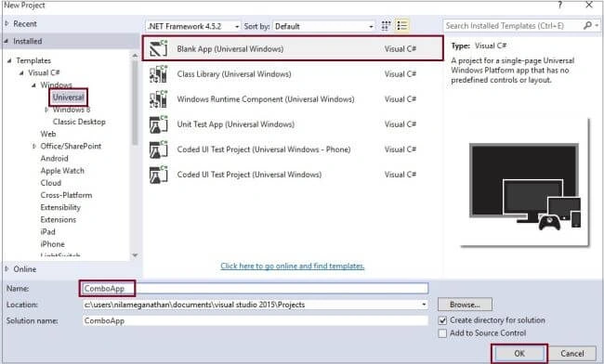This screenshot has width=604, height=364.
Task: Click the OK button
Action: click(x=519, y=353)
